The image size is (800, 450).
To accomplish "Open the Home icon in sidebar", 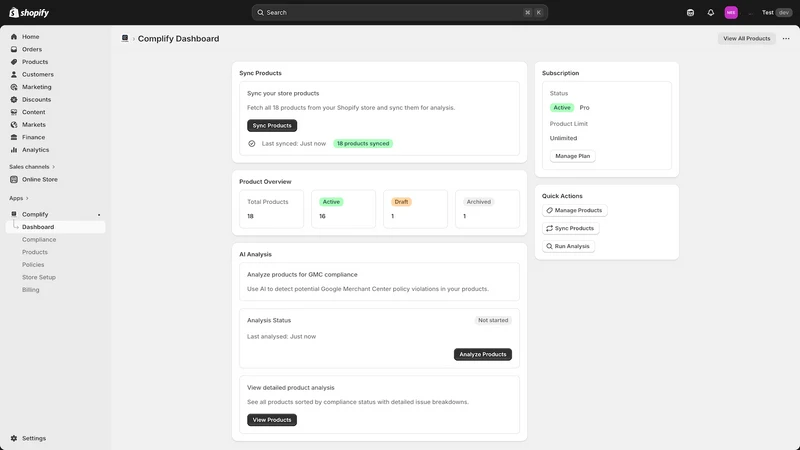I will pos(14,37).
